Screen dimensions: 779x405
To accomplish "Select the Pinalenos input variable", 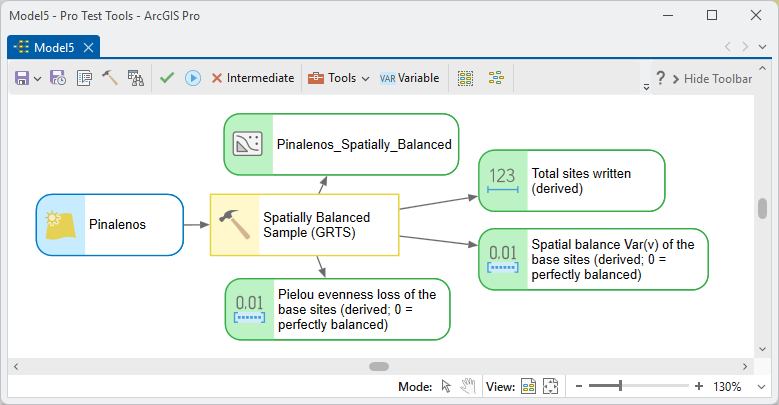I will point(110,225).
